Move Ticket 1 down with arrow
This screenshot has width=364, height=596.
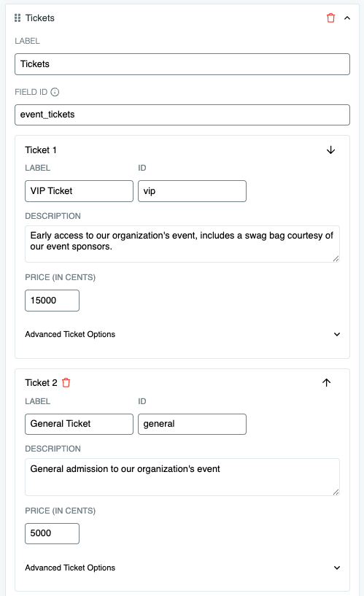pos(330,150)
